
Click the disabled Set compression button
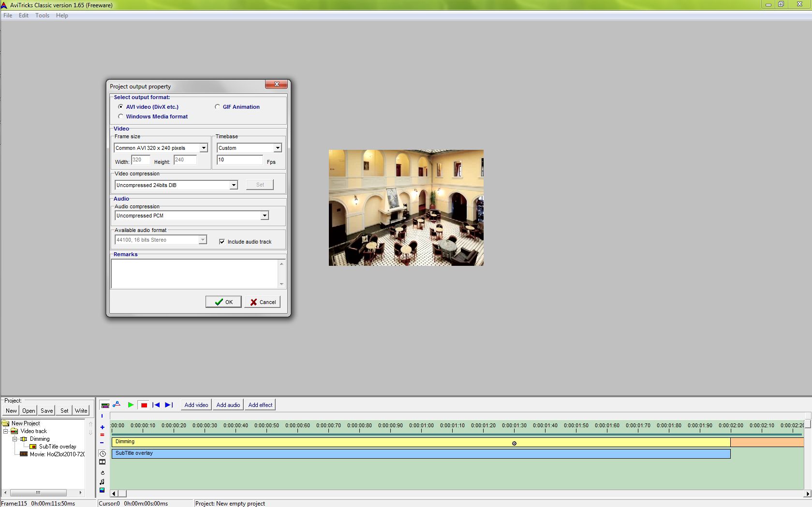[x=260, y=185]
